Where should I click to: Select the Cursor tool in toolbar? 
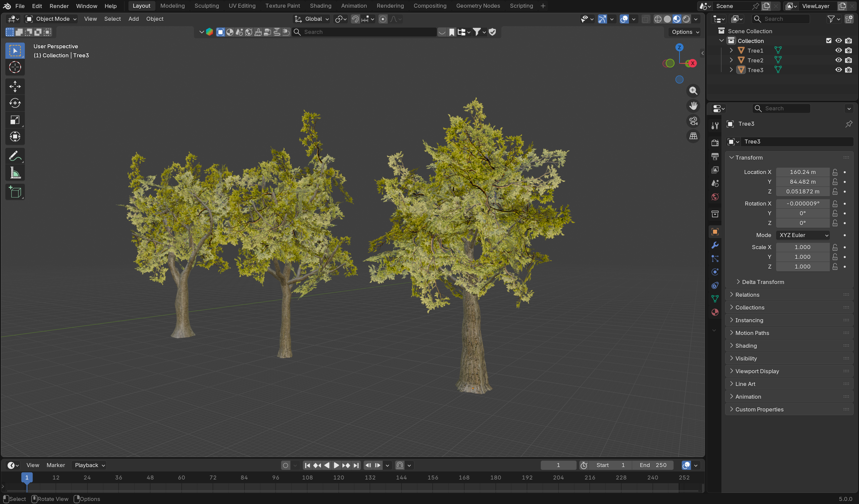15,67
